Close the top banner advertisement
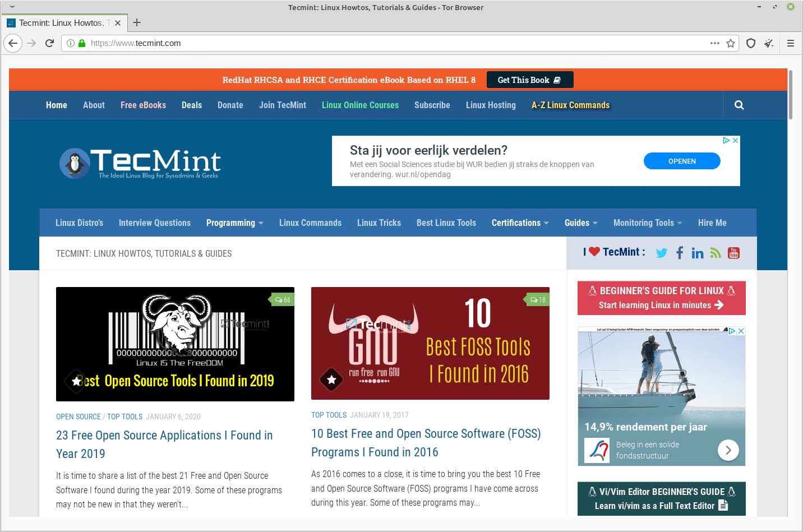 (736, 140)
